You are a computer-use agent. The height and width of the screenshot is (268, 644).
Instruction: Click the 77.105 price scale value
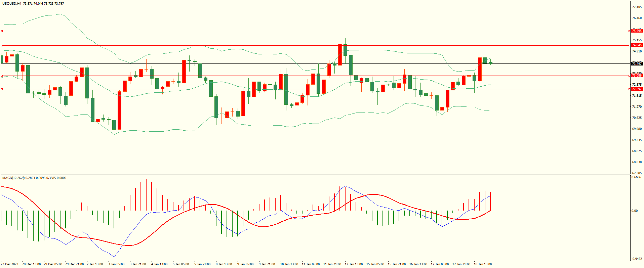(x=637, y=7)
